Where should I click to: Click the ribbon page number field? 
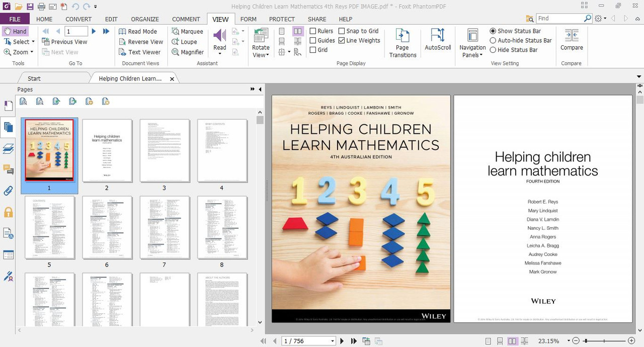[x=76, y=31]
